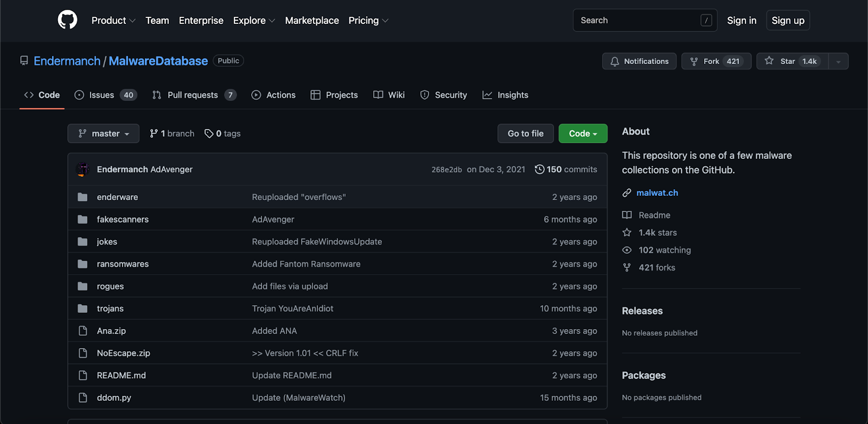Image resolution: width=868 pixels, height=424 pixels.
Task: Open the Pull requests tab
Action: (x=194, y=95)
